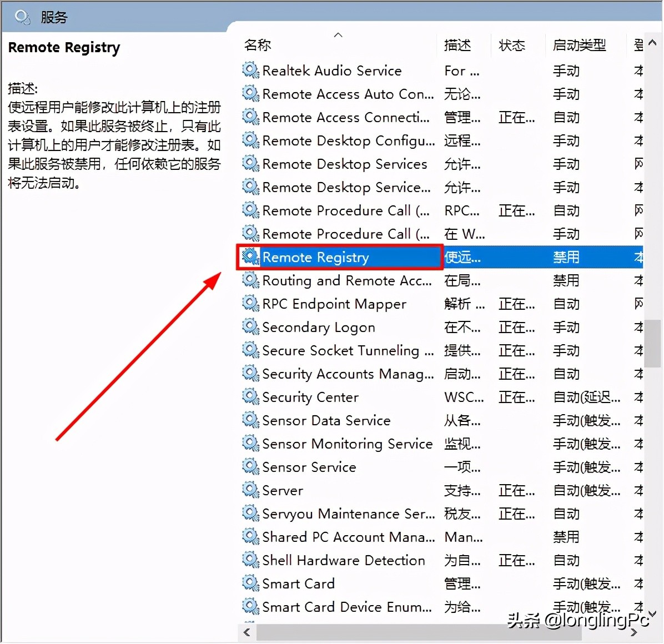664x644 pixels.
Task: Click the gear icon for Shell Hardware Detection
Action: 250,560
